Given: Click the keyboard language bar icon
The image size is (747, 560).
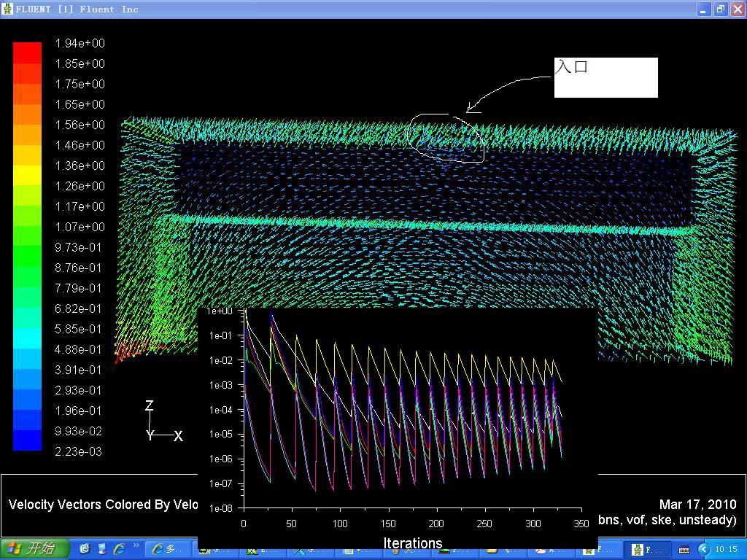Looking at the screenshot, I should coord(684,549).
